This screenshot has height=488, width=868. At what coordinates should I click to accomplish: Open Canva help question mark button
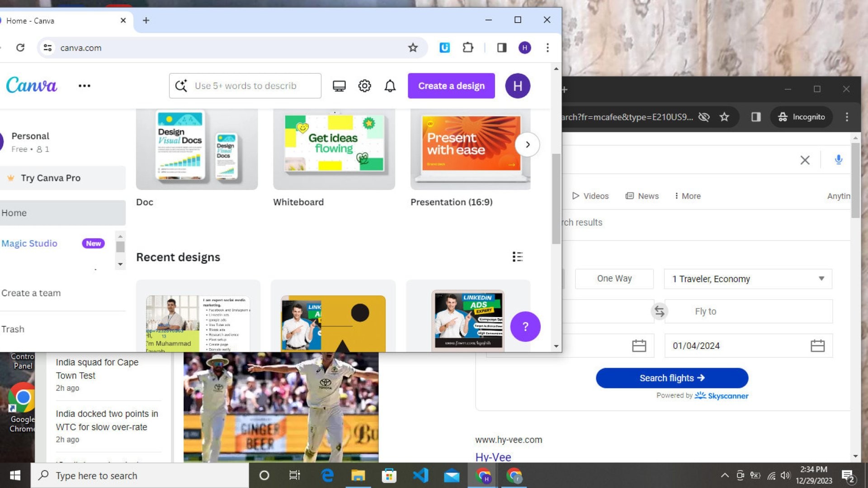point(525,327)
